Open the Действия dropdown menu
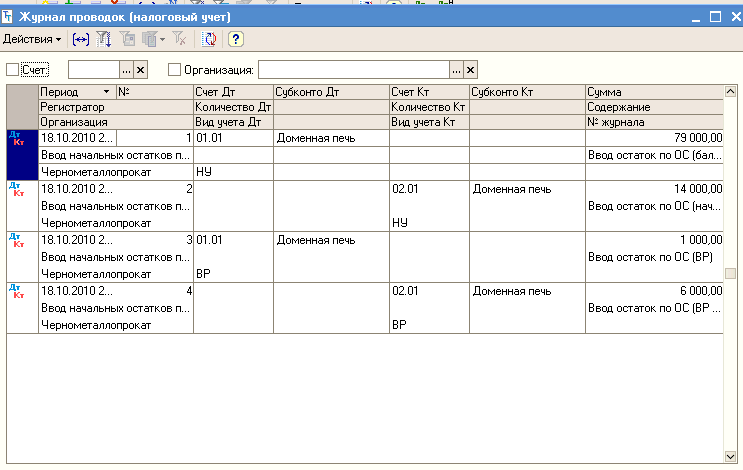This screenshot has height=470, width=743. (x=32, y=39)
